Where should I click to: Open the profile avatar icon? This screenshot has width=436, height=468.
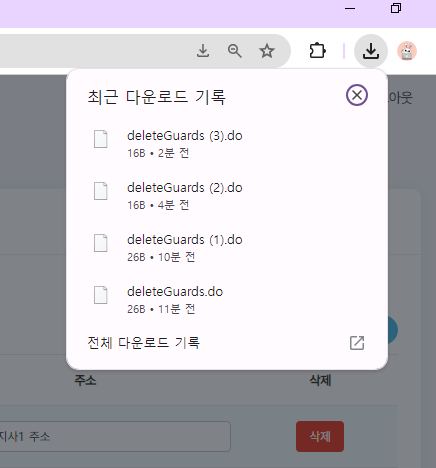click(407, 51)
